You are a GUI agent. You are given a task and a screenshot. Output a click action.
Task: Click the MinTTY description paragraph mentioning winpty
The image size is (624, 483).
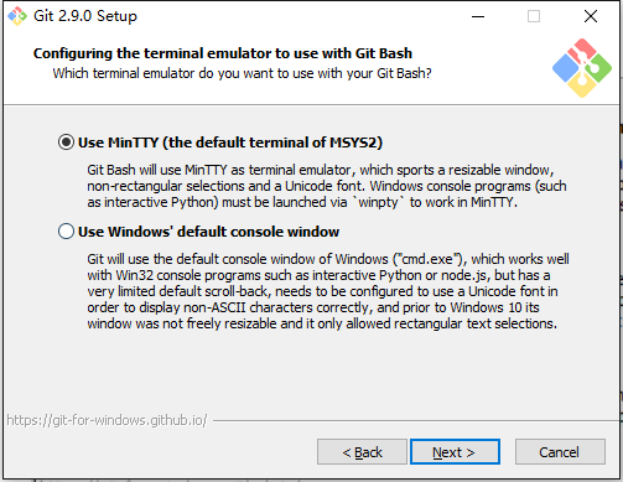point(327,186)
